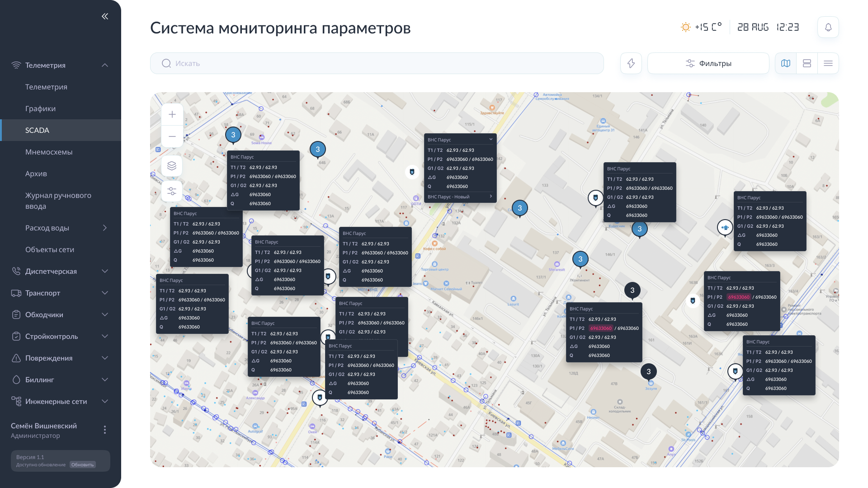Click shield marker left of bottom-right ВНС card

736,371
